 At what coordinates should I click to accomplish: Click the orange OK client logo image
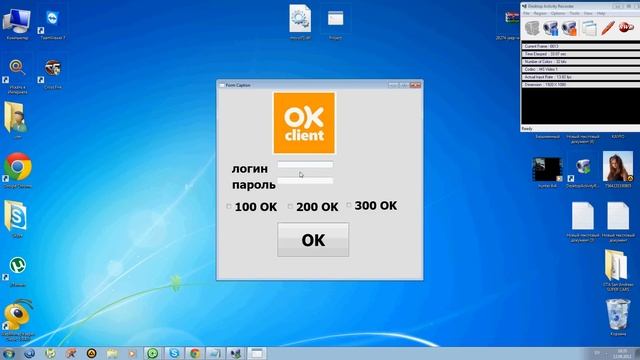tap(304, 123)
